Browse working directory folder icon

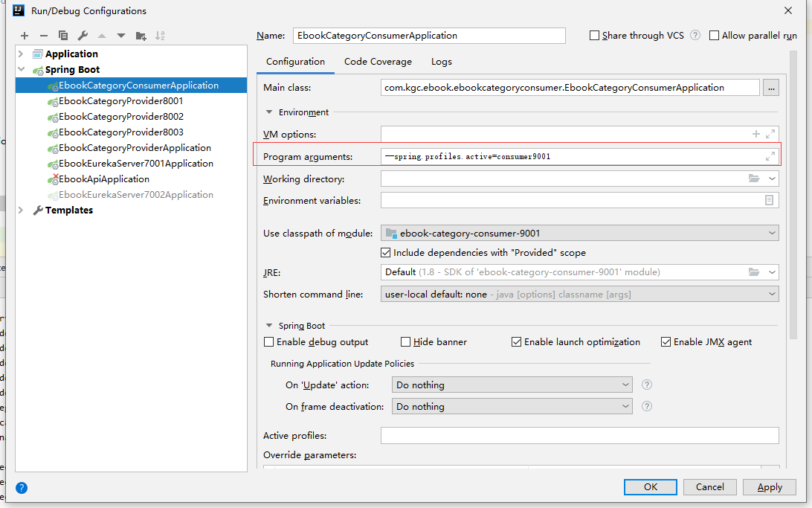(x=754, y=179)
